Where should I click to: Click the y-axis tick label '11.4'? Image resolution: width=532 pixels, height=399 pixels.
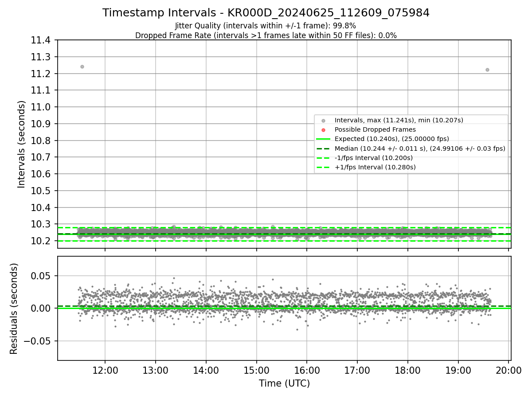pyautogui.click(x=41, y=40)
